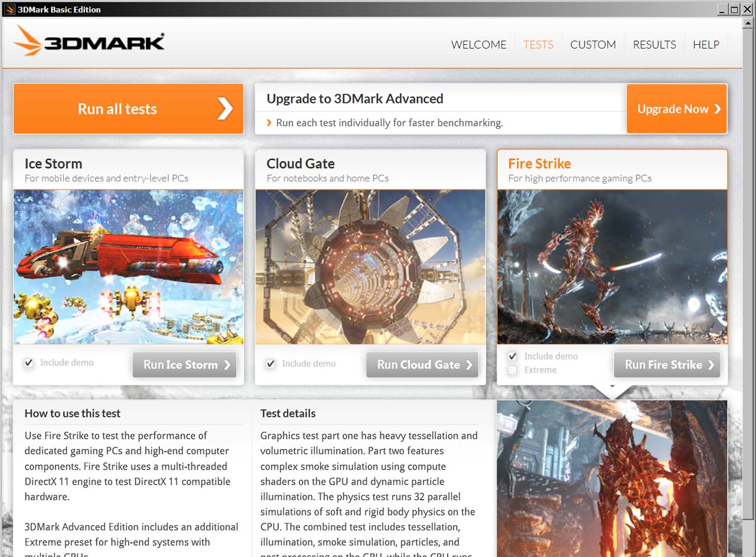The height and width of the screenshot is (557, 756).
Task: Click the Run Cloud Gate arrow icon
Action: click(469, 365)
